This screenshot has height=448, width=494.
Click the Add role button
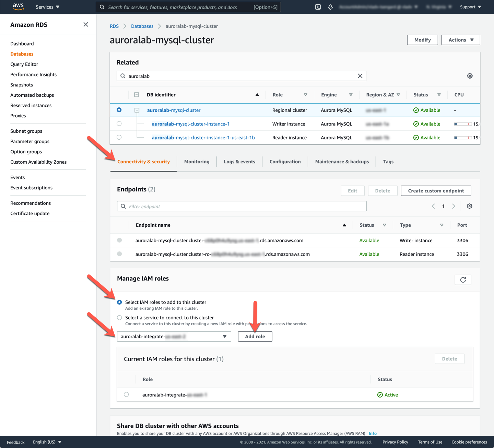(255, 337)
